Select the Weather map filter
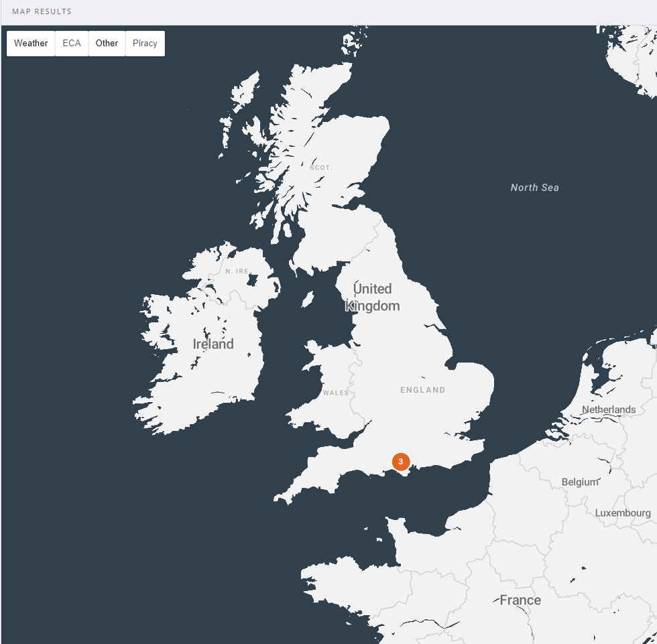 (x=30, y=43)
